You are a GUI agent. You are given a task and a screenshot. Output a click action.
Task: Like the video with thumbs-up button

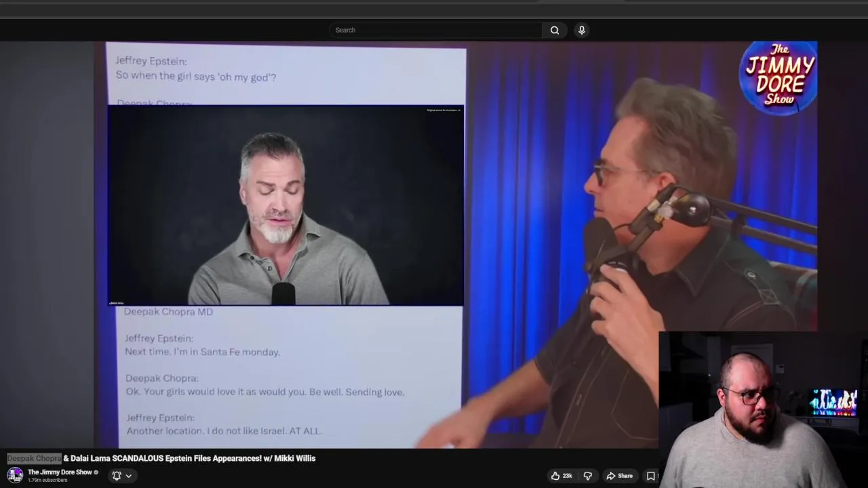pyautogui.click(x=561, y=476)
